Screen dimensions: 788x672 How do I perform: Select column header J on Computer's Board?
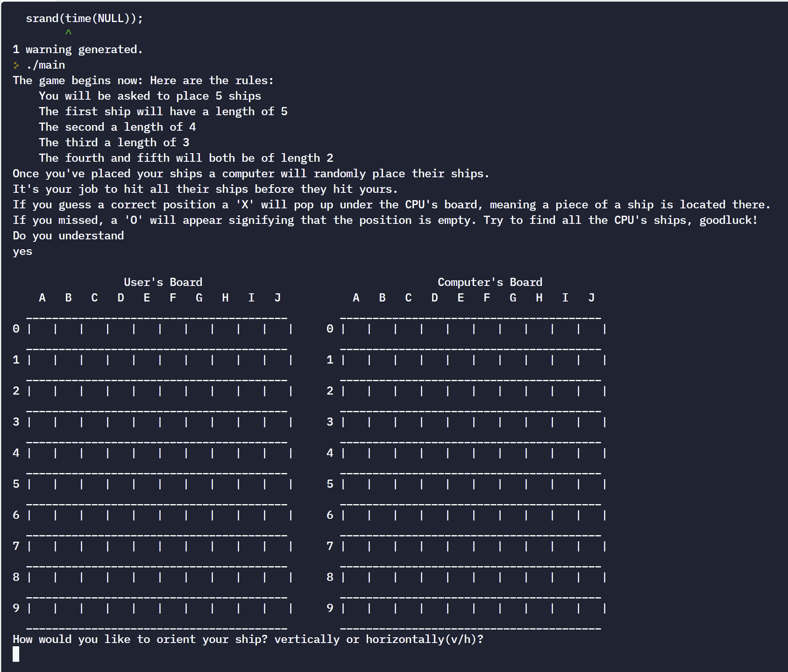(x=591, y=297)
